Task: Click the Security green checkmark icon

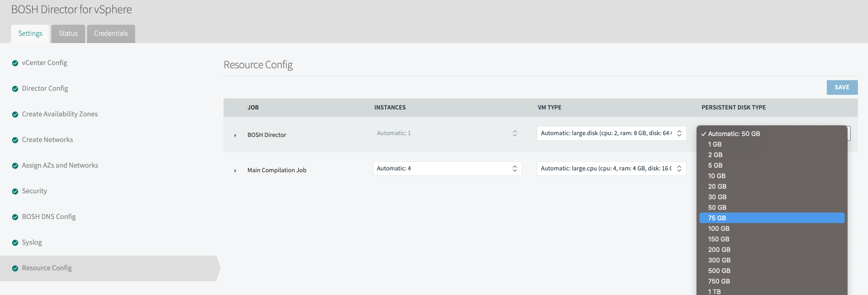Action: [x=15, y=191]
